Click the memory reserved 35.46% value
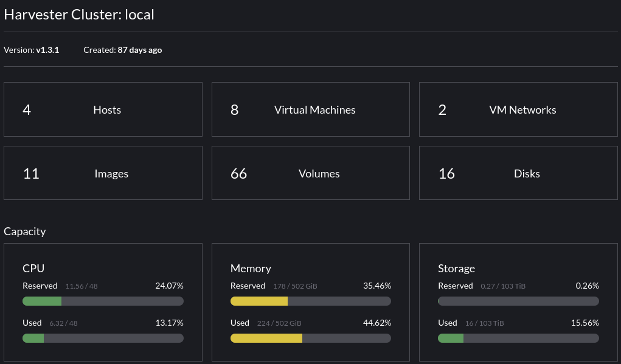621x364 pixels. [x=377, y=286]
